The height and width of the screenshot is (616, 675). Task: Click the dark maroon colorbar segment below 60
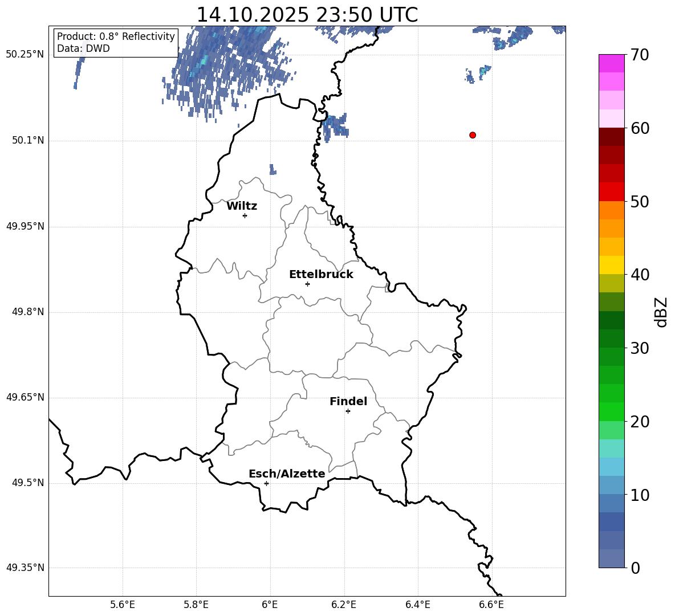coord(611,137)
